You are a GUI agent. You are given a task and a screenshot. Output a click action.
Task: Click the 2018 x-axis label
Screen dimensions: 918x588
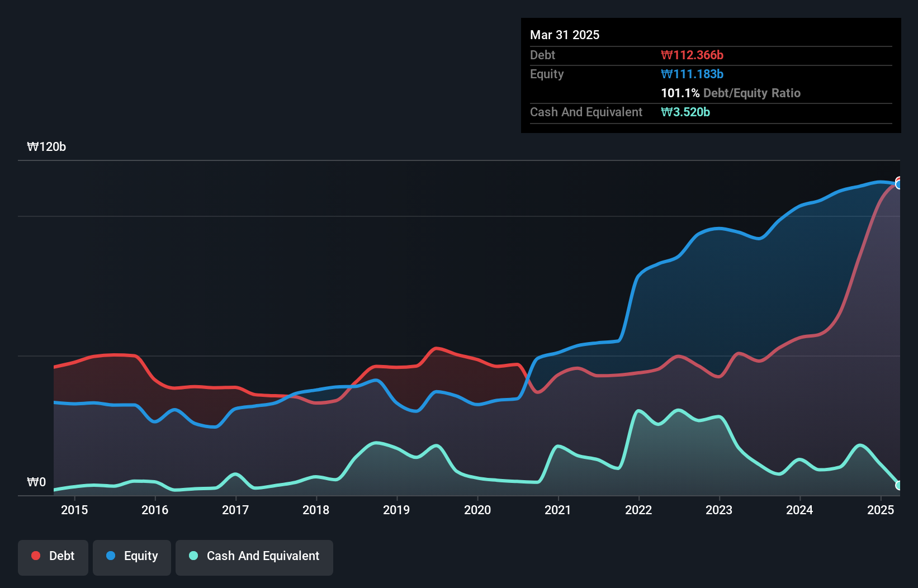316,510
